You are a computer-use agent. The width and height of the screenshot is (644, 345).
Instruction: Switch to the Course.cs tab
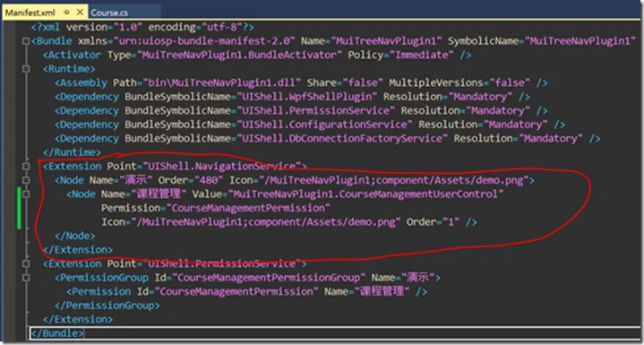click(109, 13)
